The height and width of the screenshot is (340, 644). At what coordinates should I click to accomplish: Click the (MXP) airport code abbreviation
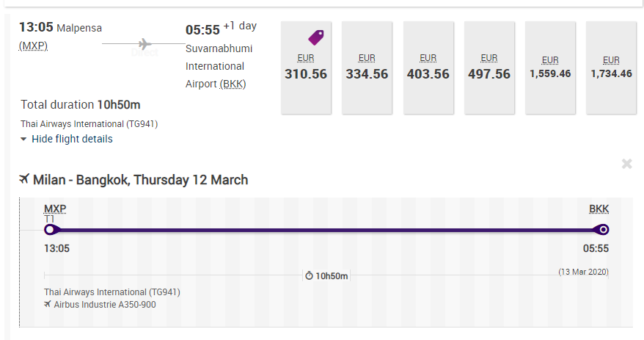pyautogui.click(x=33, y=46)
